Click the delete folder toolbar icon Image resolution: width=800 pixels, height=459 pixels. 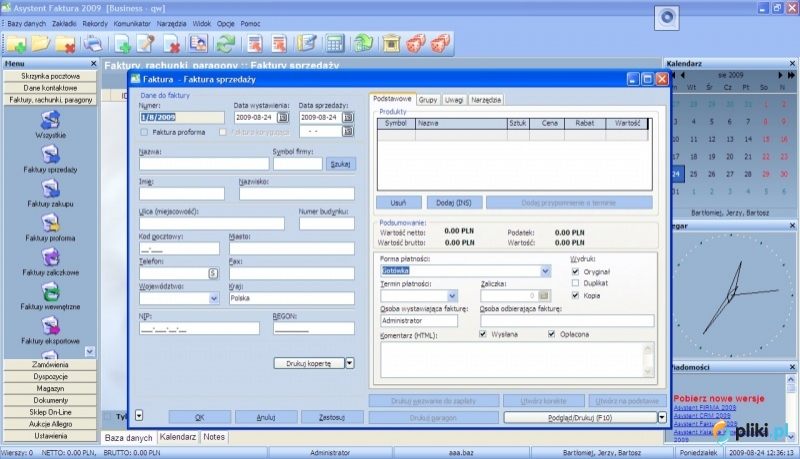(65, 44)
